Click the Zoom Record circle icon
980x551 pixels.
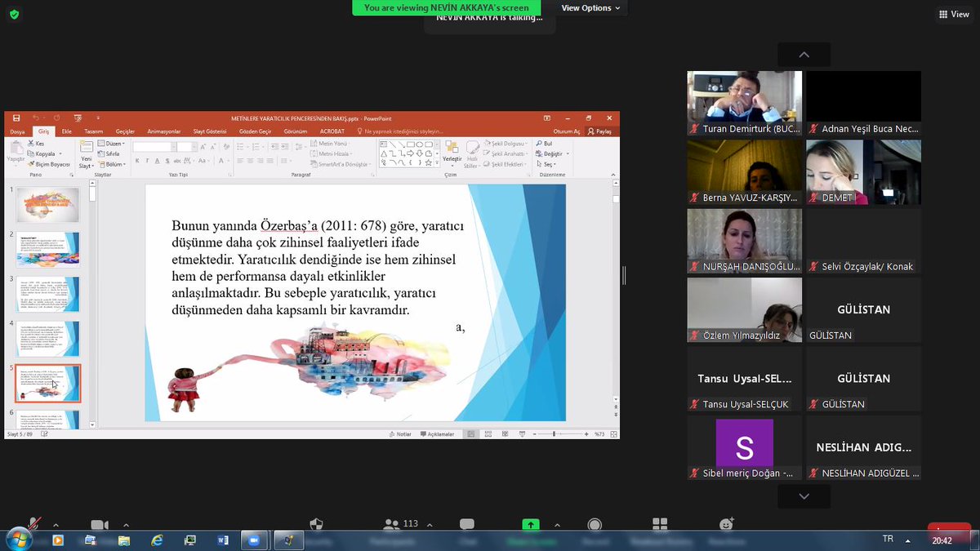pyautogui.click(x=595, y=525)
